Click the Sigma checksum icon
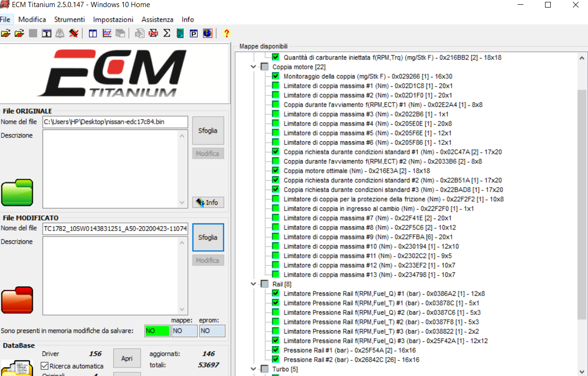 pos(167,33)
